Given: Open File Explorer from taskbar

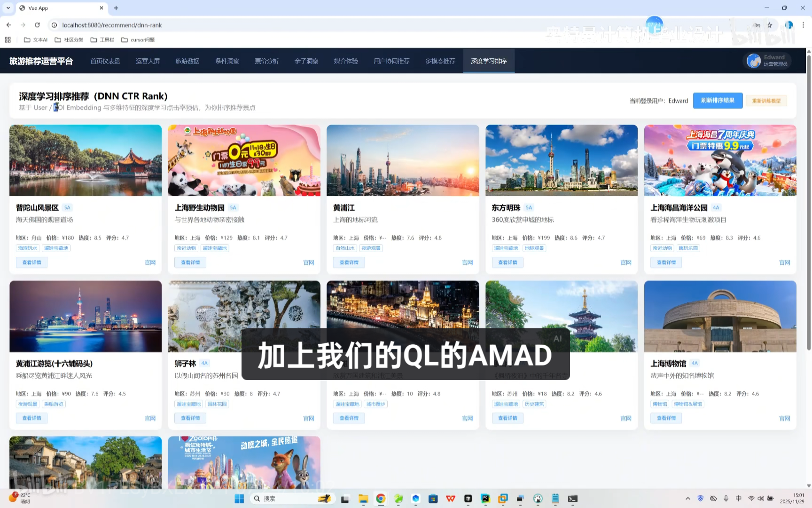Looking at the screenshot, I should (363, 499).
